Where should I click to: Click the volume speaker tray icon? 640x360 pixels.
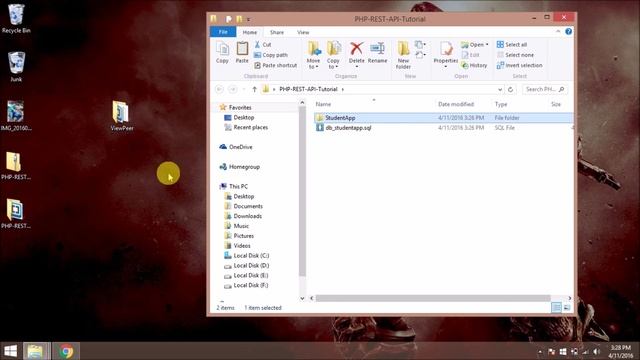[x=597, y=351]
